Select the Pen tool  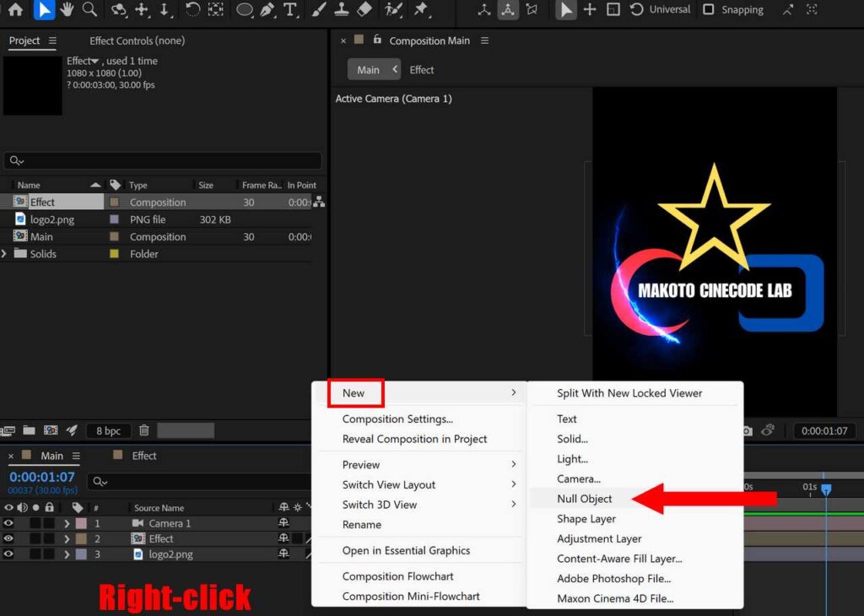pos(267,9)
